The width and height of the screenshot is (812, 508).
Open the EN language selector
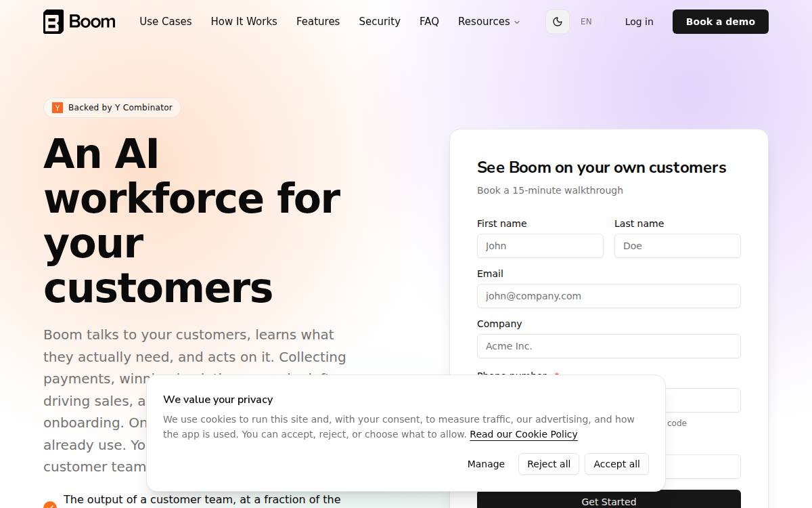pos(586,22)
